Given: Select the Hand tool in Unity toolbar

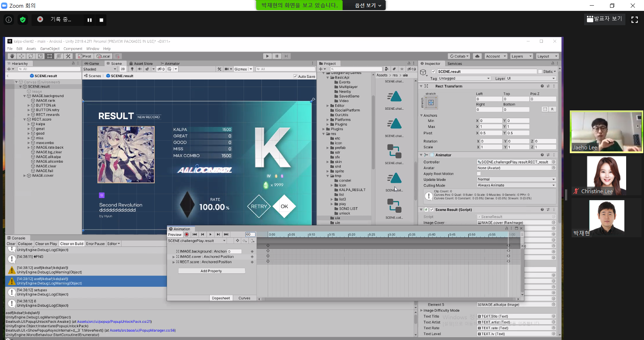Looking at the screenshot, I should [12, 56].
